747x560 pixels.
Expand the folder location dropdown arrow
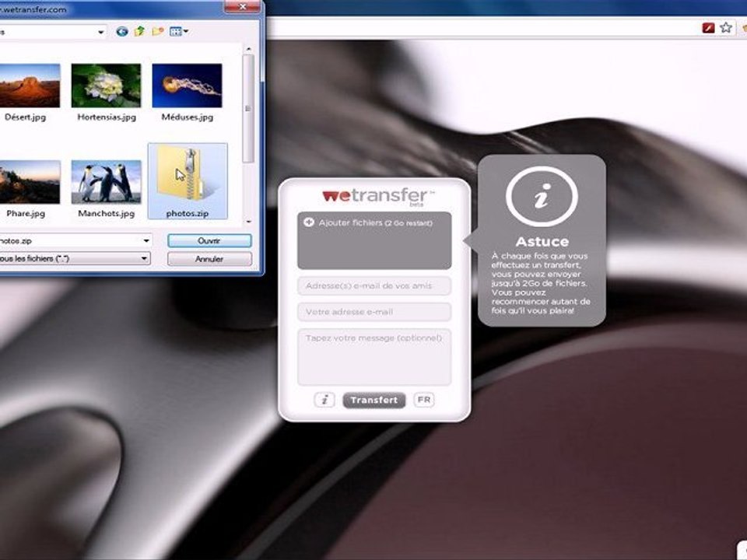[101, 32]
